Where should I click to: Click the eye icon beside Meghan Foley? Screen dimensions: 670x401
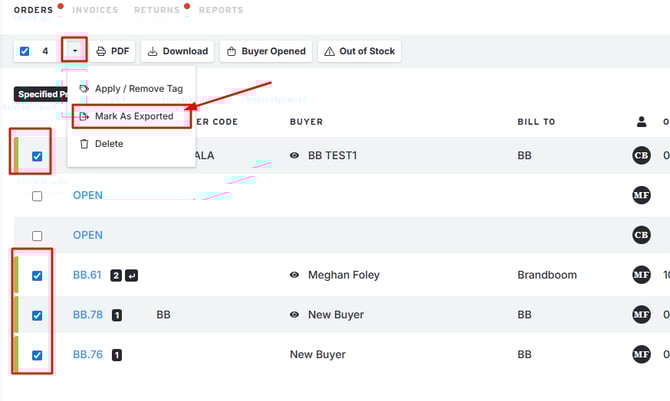point(294,275)
